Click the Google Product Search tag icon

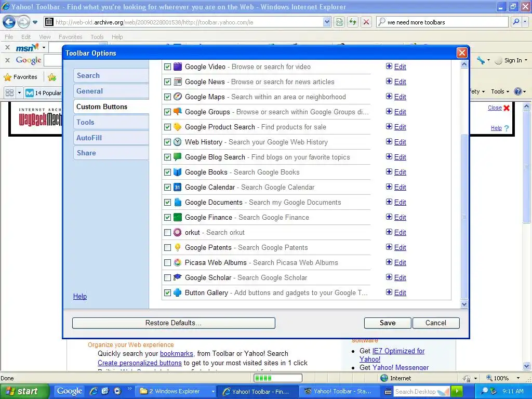178,127
